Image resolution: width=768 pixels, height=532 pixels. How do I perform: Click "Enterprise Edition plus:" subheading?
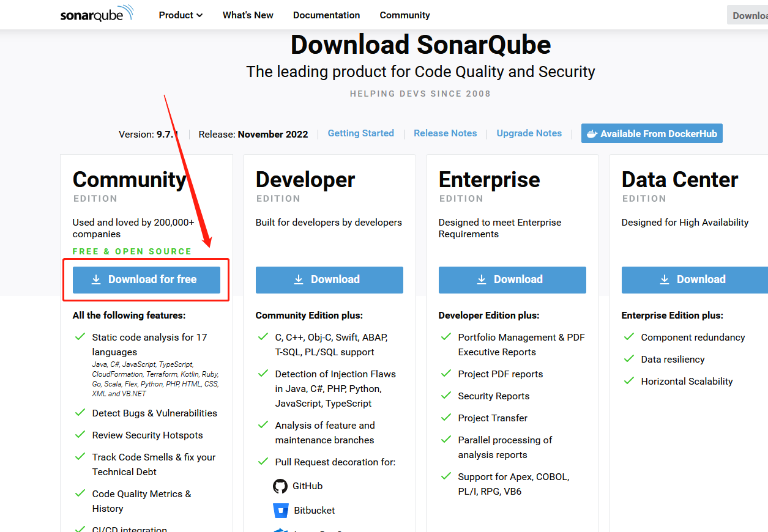click(x=673, y=316)
